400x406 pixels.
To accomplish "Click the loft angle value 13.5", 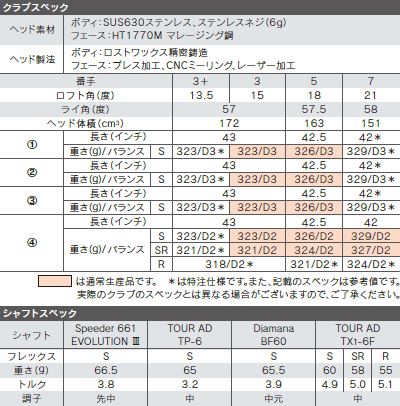I will click(201, 95).
